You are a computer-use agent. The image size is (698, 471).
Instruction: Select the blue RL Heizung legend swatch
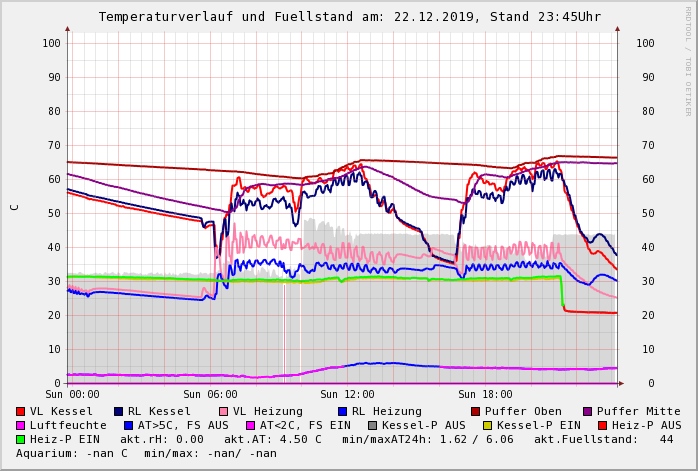click(342, 411)
